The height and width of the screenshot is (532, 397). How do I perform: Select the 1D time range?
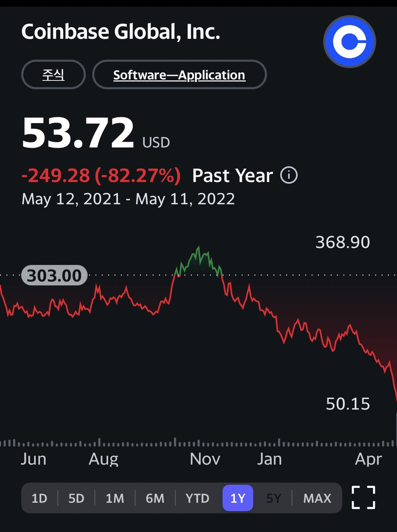39,498
